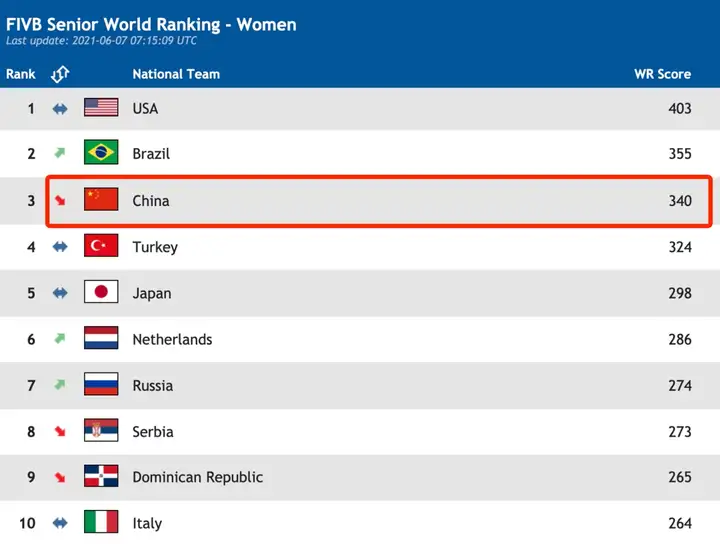Open the Netherlands team name link

[x=172, y=339]
